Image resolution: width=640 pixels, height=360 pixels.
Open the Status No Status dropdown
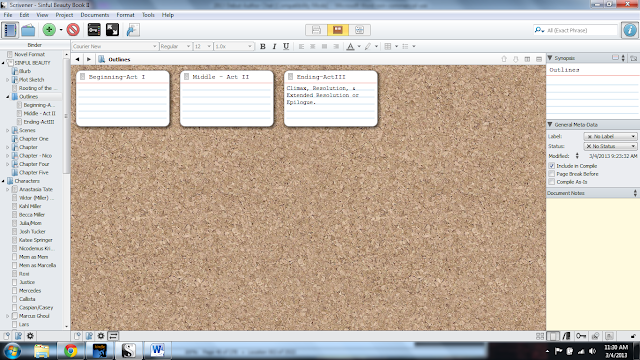click(x=611, y=146)
